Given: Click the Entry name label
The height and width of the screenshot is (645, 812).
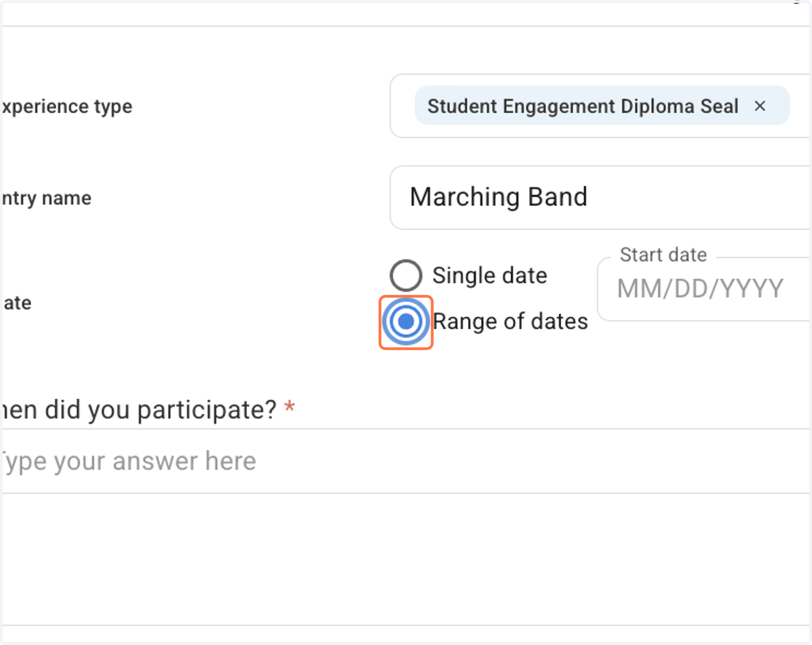Looking at the screenshot, I should coord(46,198).
